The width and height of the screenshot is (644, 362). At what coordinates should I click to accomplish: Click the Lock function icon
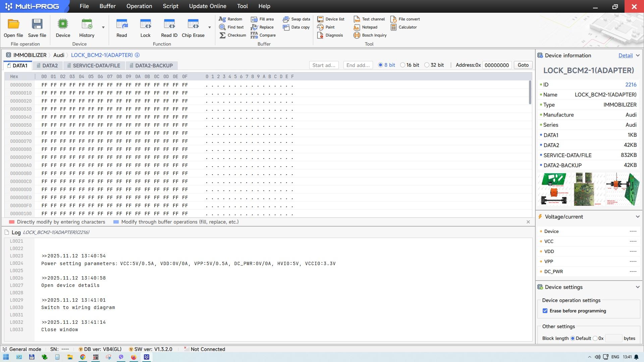[x=145, y=24]
